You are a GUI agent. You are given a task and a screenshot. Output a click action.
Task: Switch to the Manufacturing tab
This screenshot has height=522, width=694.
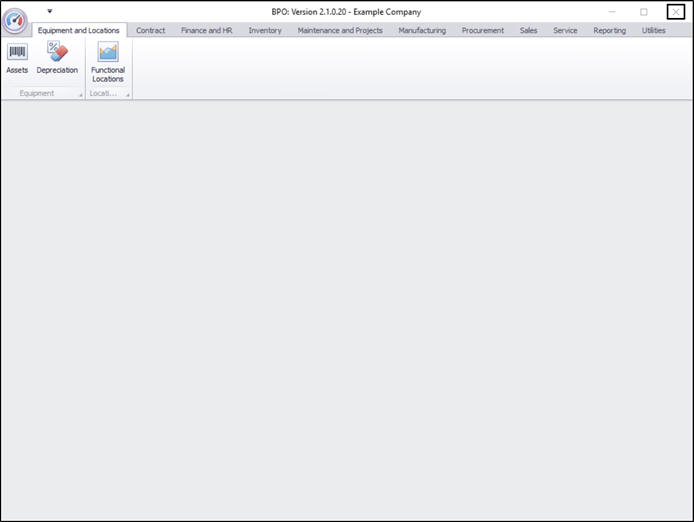[x=422, y=31]
